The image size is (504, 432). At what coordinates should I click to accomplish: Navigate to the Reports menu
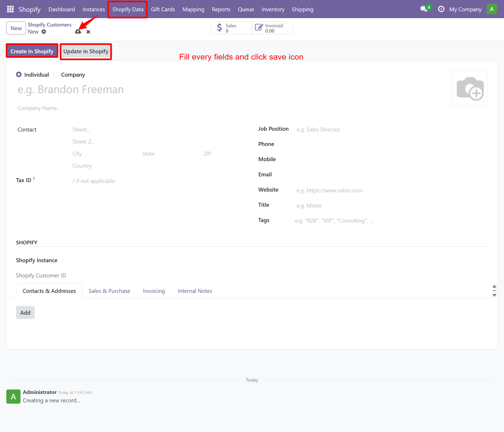click(221, 9)
